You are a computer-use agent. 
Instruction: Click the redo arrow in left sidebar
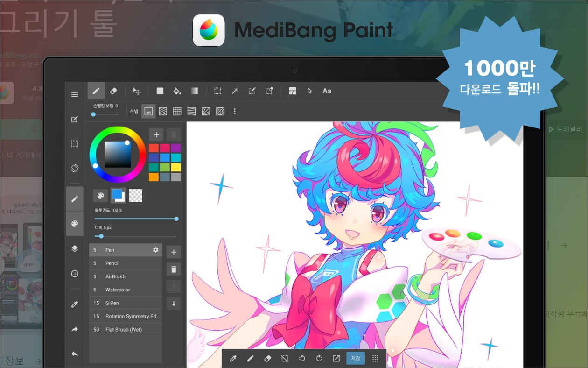point(75,329)
